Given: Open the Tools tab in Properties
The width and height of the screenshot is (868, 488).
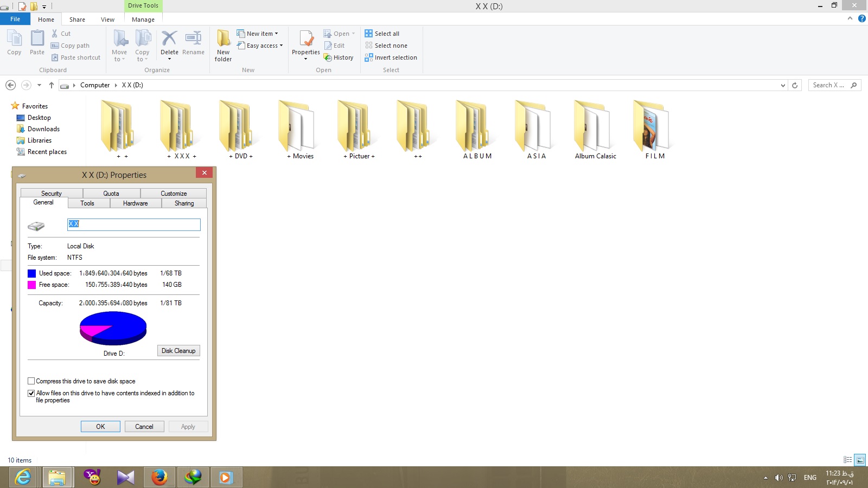Looking at the screenshot, I should 87,203.
